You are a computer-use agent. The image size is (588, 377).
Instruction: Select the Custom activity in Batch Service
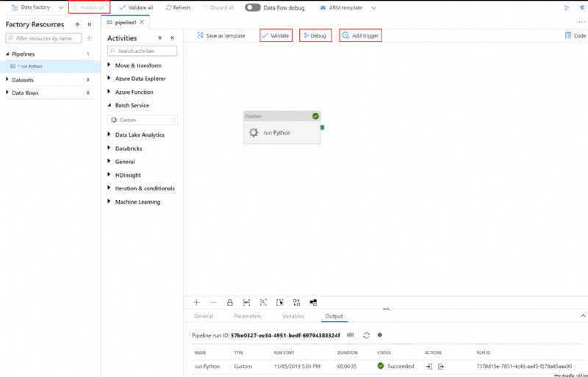tap(143, 120)
